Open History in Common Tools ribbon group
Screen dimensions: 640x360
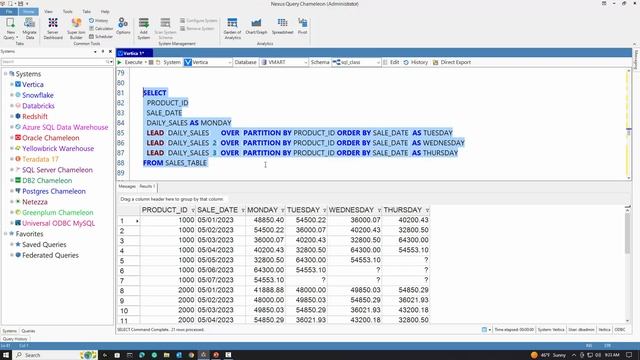tap(99, 20)
